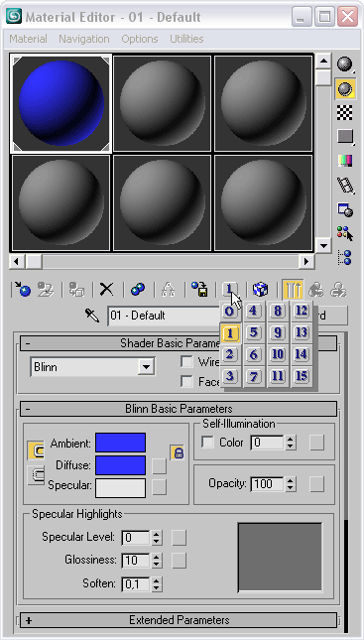The image size is (364, 640).
Task: Click sample slots scroll down arrow
Action: tap(323, 245)
